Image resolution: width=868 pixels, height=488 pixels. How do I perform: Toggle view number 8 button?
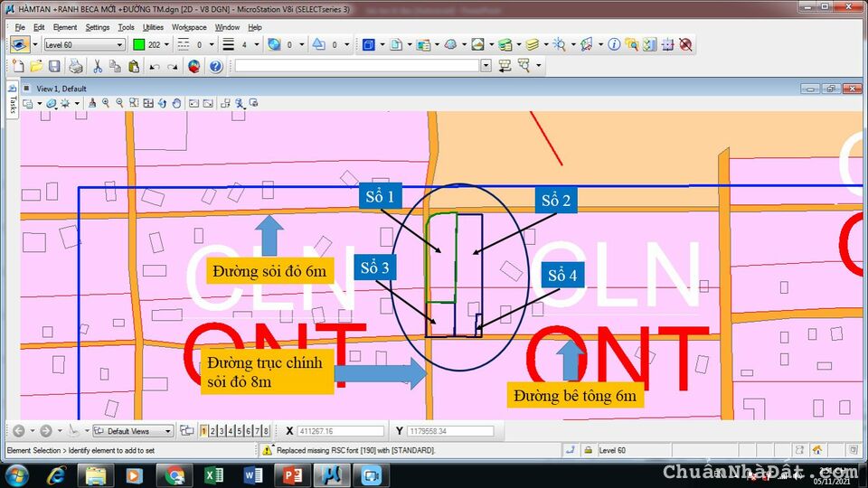(x=266, y=431)
